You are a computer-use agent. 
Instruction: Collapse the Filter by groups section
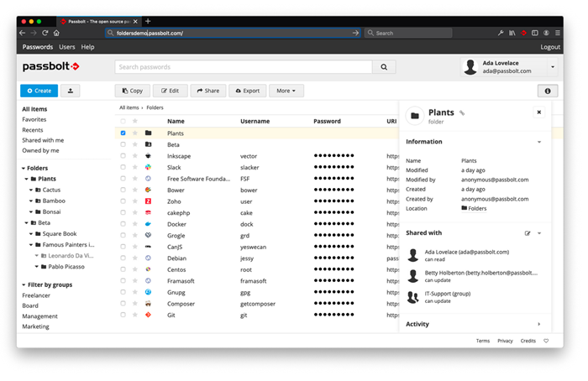24,284
